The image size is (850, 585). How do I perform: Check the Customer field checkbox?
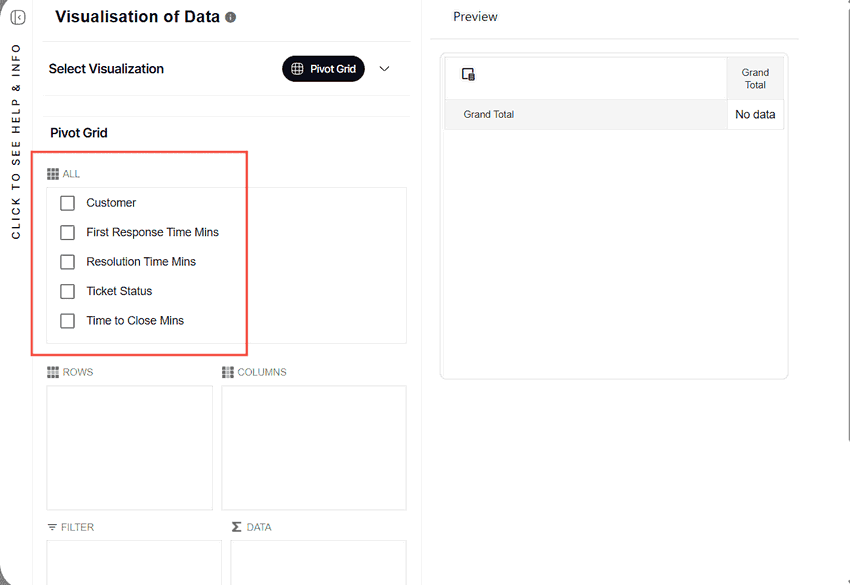[x=67, y=203]
